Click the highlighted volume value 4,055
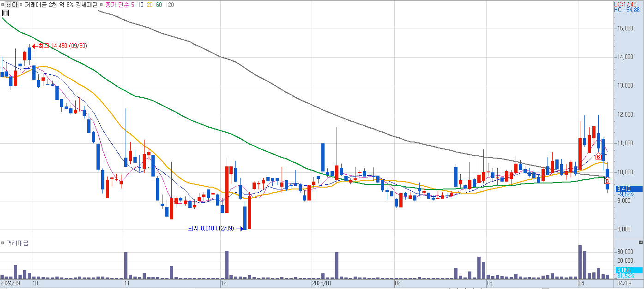Image resolution: width=644 pixels, height=289 pixels. coord(628,270)
